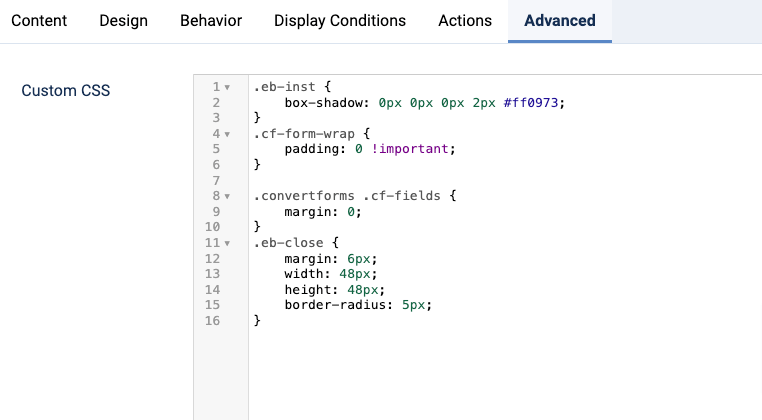The image size is (762, 420).
Task: Fold the .eb-close rule arrow
Action: [227, 243]
